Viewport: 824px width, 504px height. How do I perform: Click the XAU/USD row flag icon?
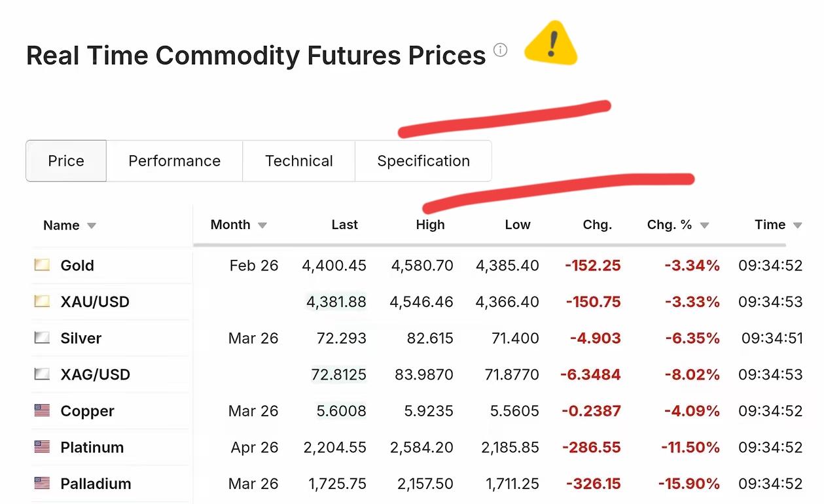[42, 302]
